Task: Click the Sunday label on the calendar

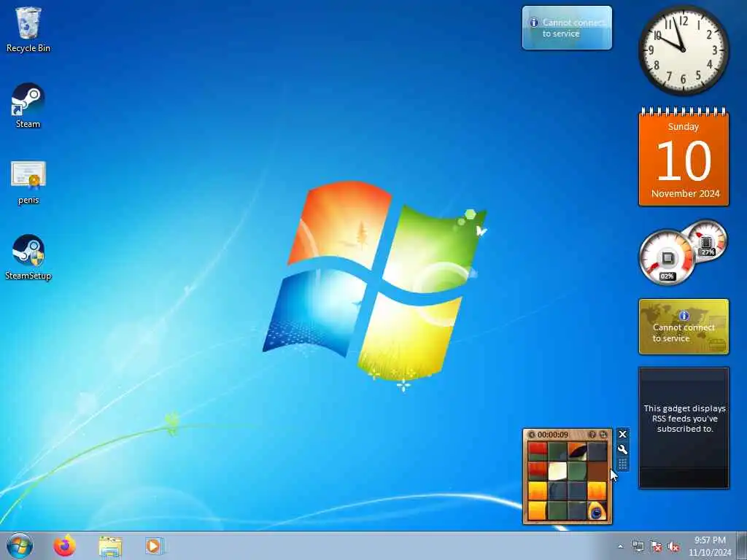Action: [683, 127]
